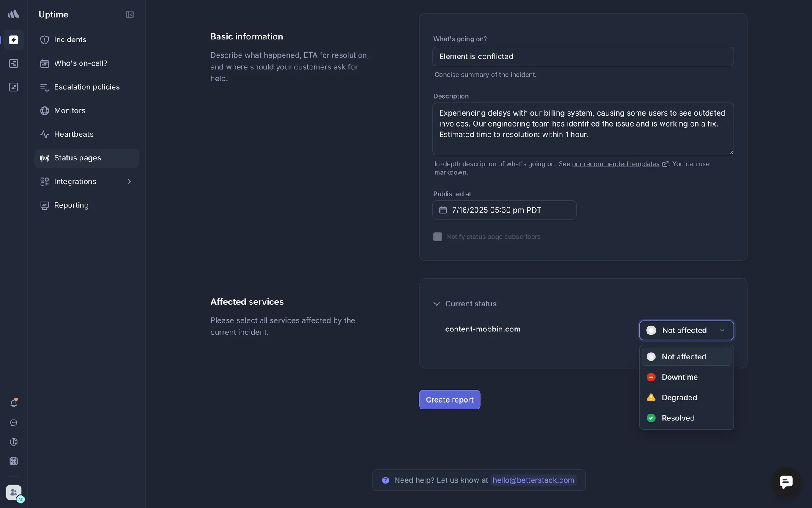Click the Better Stack logo icon
This screenshot has width=812, height=508.
(14, 14)
